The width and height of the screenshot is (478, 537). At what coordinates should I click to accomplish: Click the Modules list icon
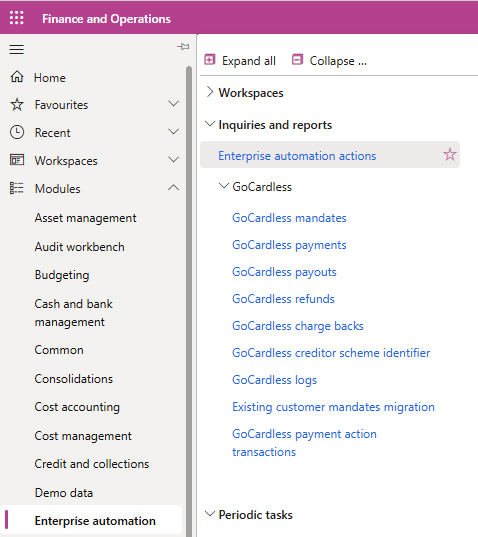pyautogui.click(x=16, y=188)
